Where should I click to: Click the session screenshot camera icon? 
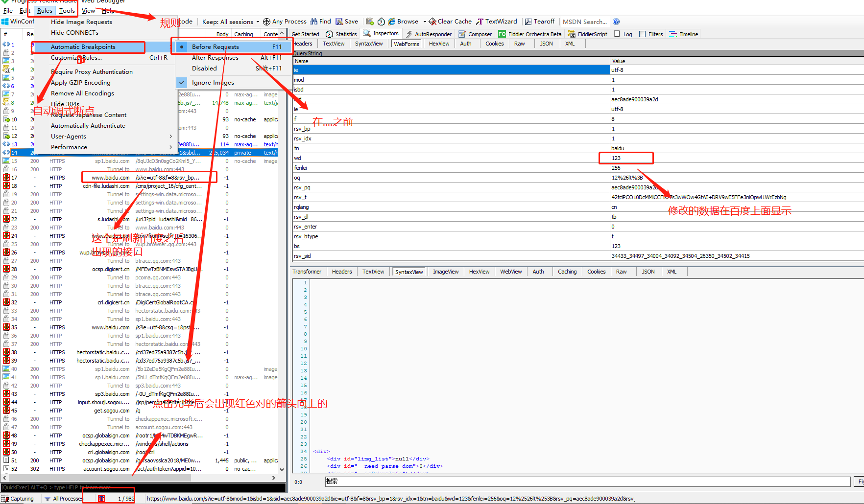369,21
